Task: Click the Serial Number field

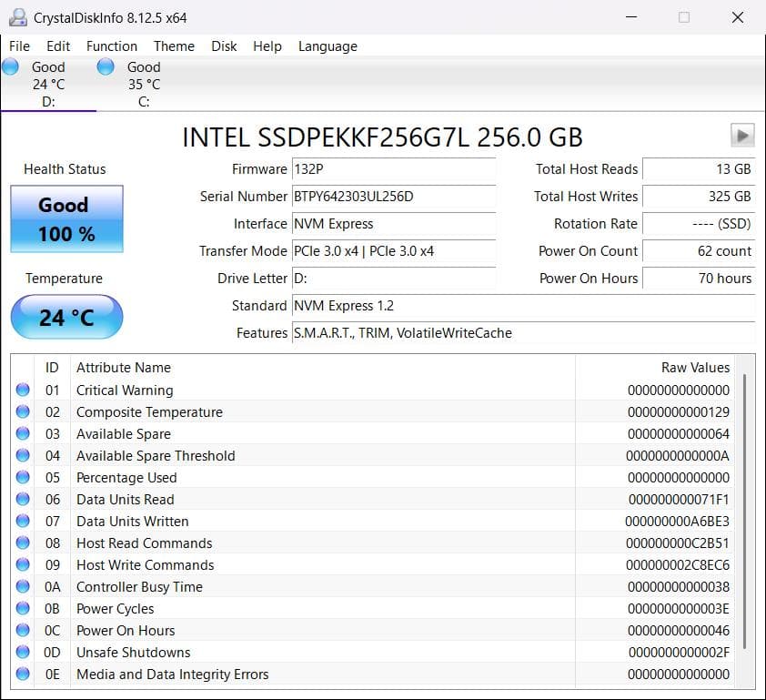Action: 393,198
